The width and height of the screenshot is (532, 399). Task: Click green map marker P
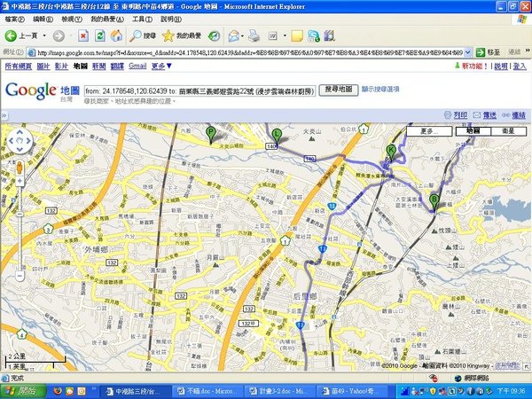pyautogui.click(x=211, y=135)
